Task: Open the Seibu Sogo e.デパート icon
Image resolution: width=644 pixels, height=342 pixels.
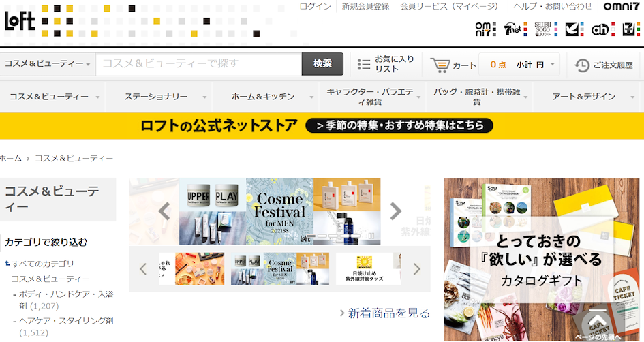Action: click(546, 29)
